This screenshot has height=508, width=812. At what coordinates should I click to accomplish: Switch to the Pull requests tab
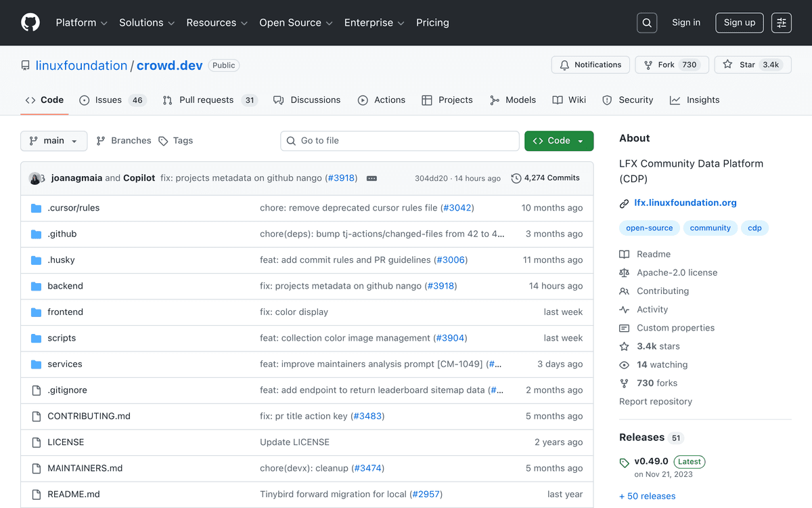(x=206, y=100)
